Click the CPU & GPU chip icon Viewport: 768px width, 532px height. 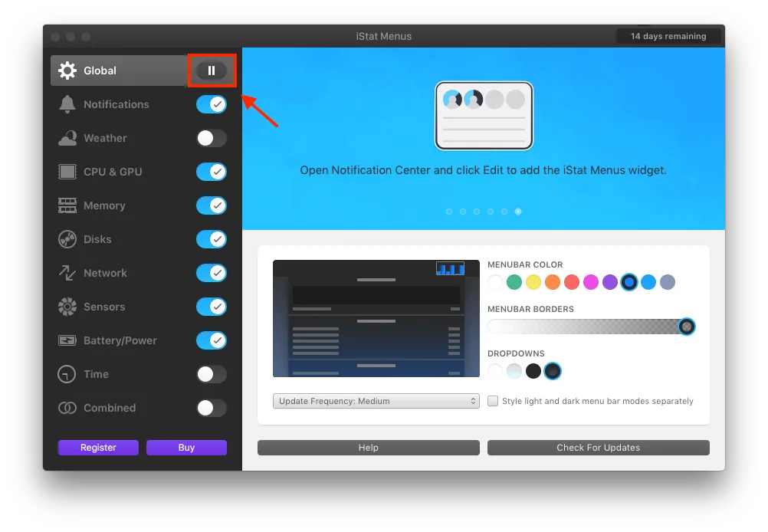(67, 172)
